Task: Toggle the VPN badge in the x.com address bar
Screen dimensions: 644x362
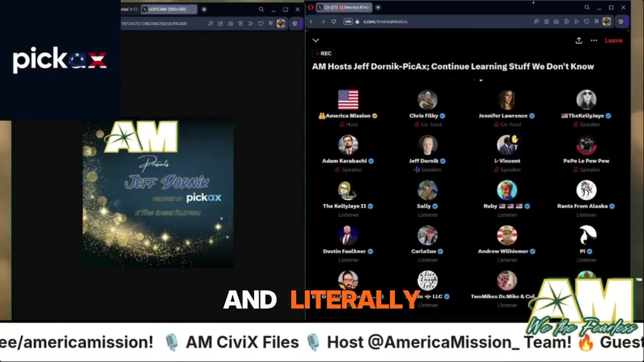Action: click(348, 22)
